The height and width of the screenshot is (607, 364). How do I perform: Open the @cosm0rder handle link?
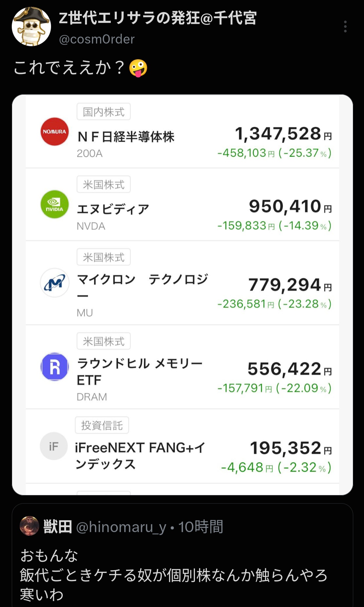tap(97, 39)
